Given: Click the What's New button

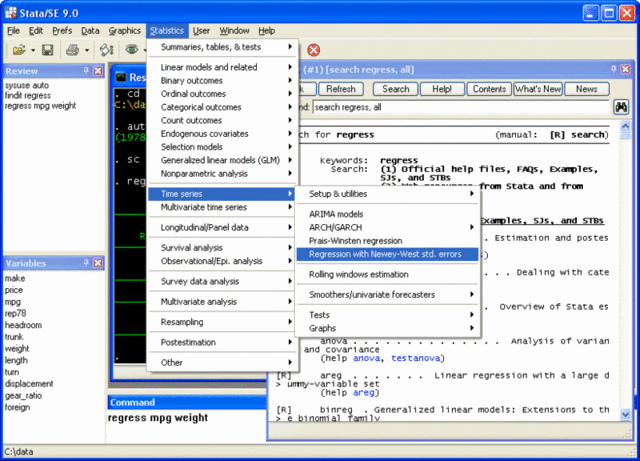Looking at the screenshot, I should (x=538, y=89).
